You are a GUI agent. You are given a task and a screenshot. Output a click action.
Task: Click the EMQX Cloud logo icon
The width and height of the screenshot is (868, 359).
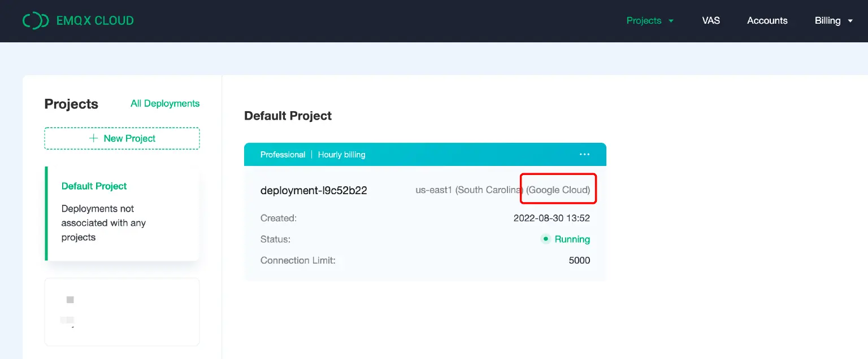[x=35, y=21]
